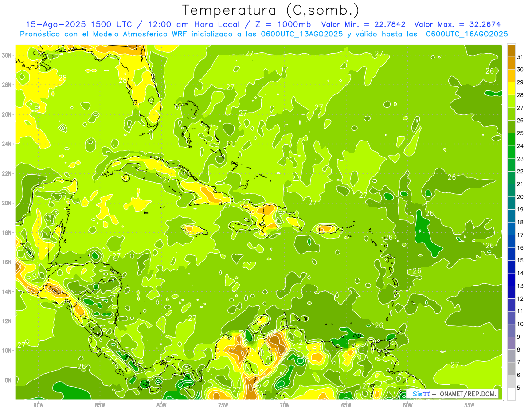
Task: Click the blue swatch between 15 and 16
Action: click(511, 254)
